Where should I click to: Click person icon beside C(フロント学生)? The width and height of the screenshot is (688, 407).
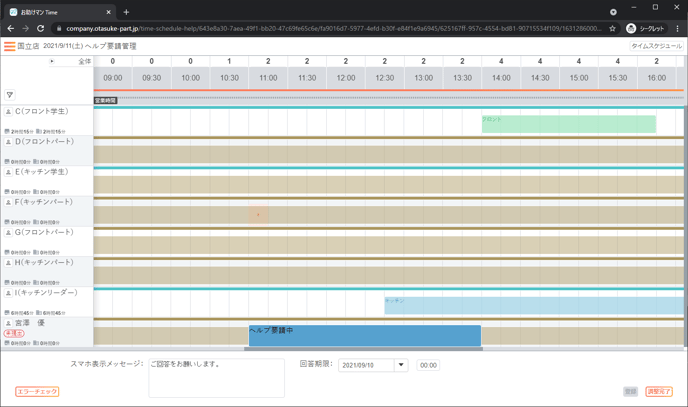tap(9, 112)
